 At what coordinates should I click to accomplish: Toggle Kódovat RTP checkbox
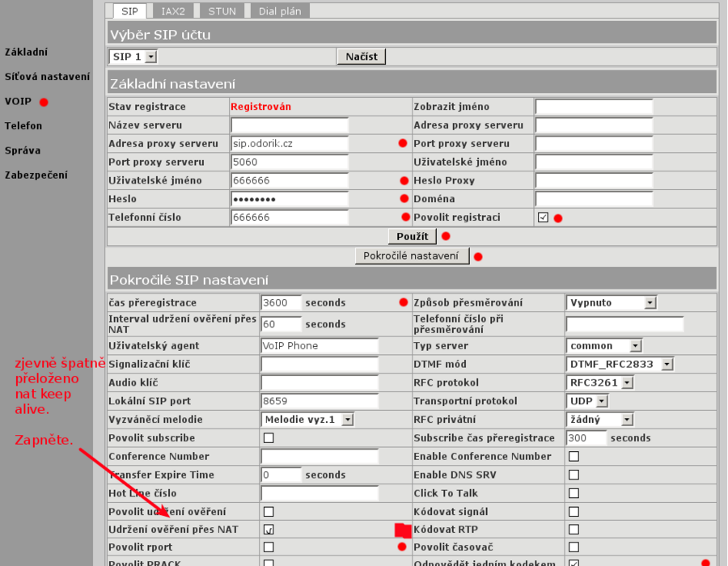pyautogui.click(x=574, y=530)
